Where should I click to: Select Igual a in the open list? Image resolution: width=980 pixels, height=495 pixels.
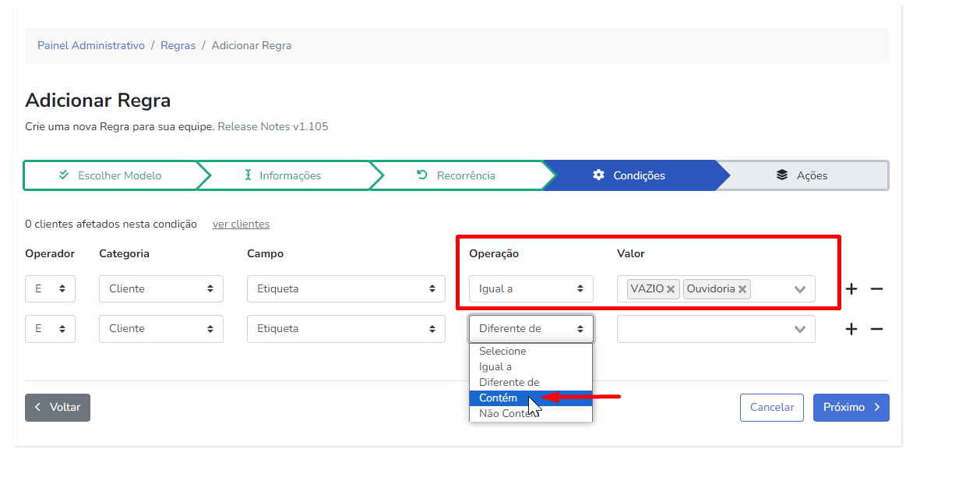tap(495, 366)
